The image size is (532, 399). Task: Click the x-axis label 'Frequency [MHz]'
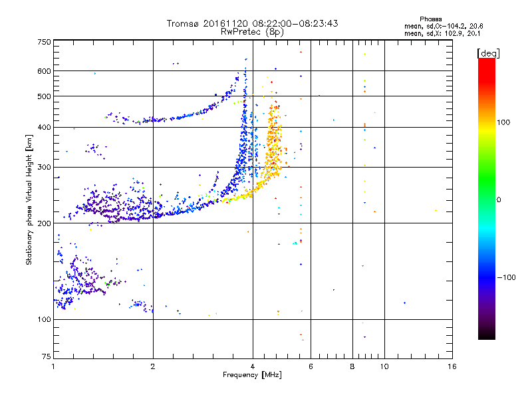pyautogui.click(x=253, y=375)
